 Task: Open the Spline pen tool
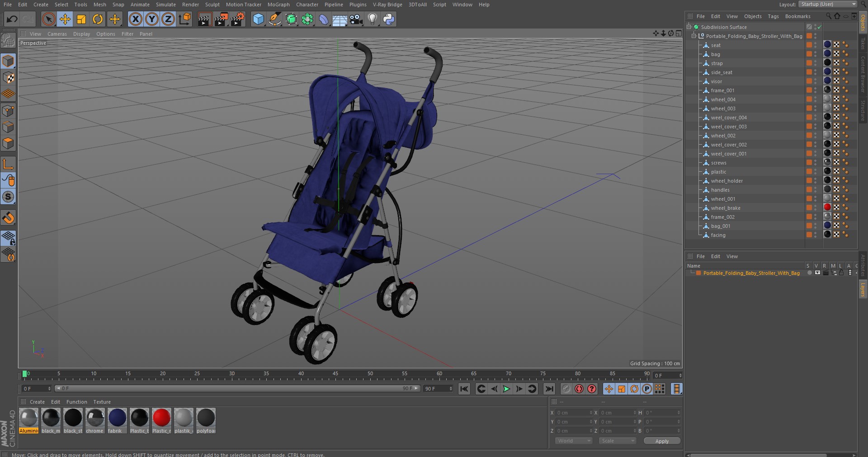274,19
